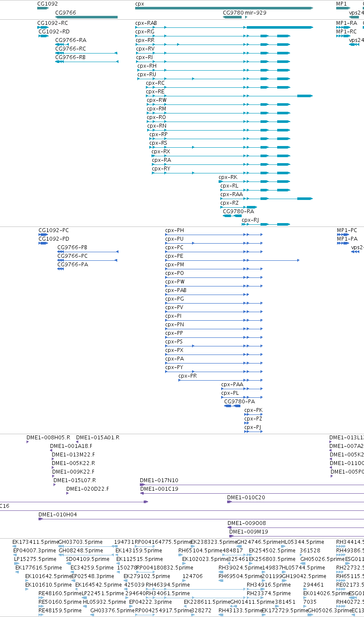Click on cpx-RE transcript label
The image size is (364, 617).
tap(155, 92)
